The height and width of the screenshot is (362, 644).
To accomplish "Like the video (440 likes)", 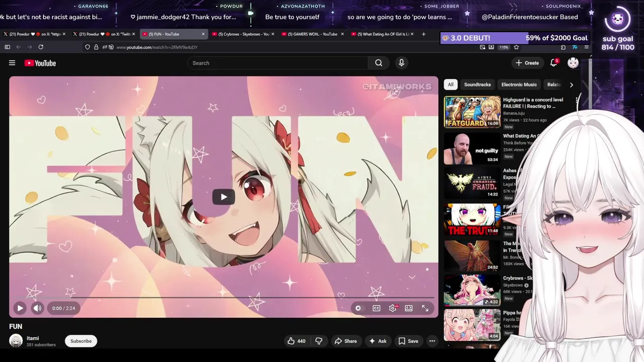I will [296, 341].
